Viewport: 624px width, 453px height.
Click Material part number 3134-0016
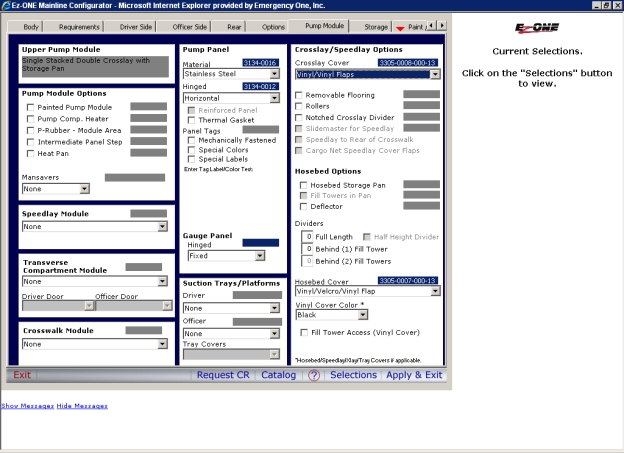pos(260,63)
